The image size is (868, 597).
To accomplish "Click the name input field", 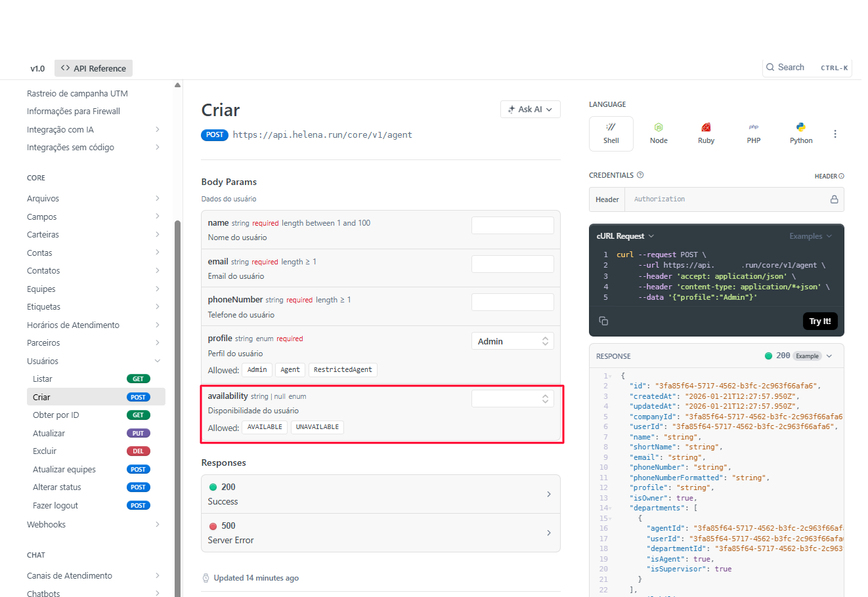I will click(512, 226).
